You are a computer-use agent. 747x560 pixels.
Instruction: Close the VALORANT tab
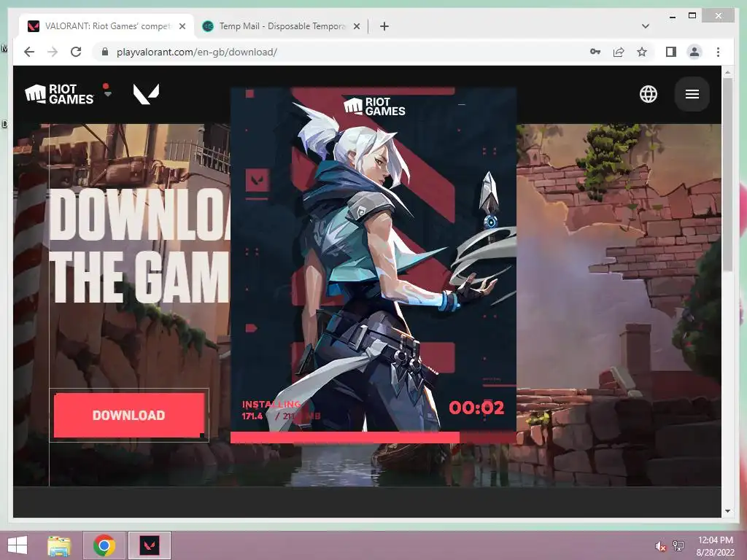click(x=182, y=27)
